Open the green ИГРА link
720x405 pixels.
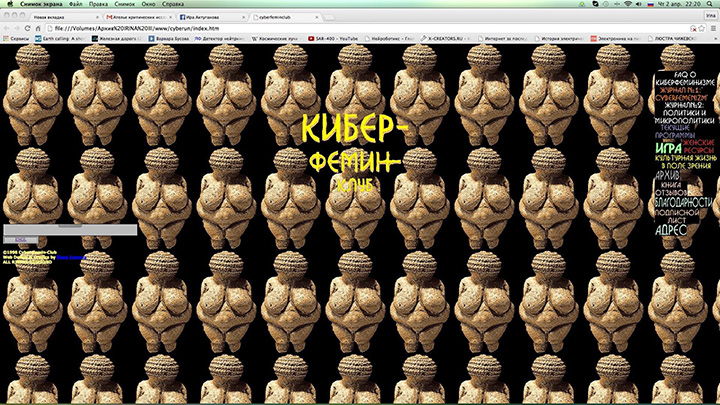(x=668, y=148)
